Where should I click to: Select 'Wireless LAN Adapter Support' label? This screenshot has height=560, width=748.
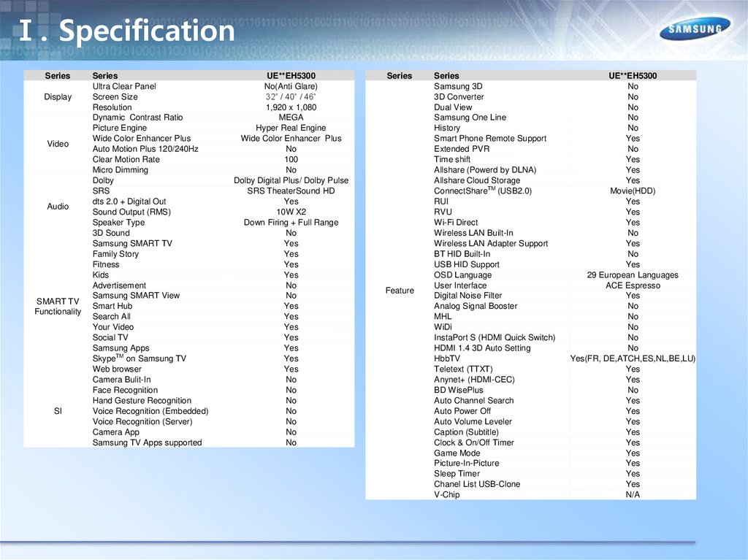[x=491, y=243]
